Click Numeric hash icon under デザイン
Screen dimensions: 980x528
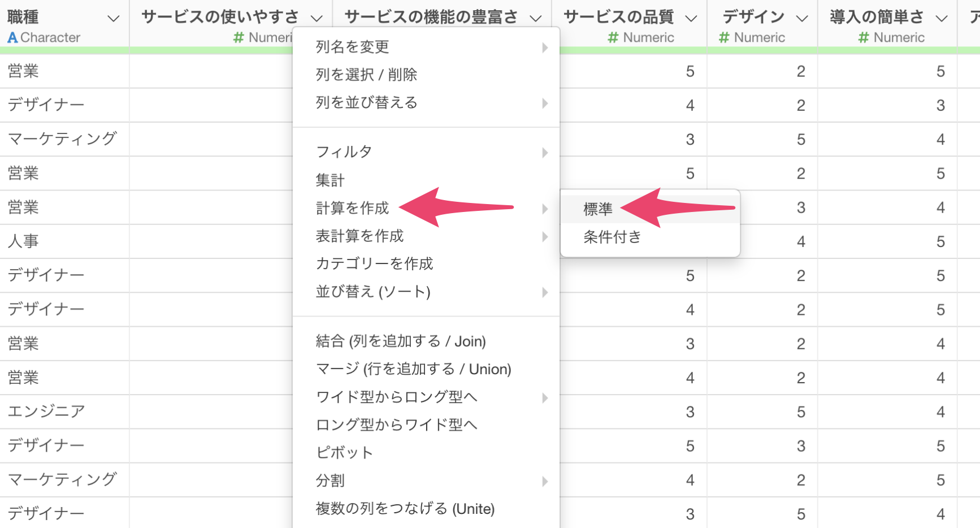pyautogui.click(x=724, y=38)
